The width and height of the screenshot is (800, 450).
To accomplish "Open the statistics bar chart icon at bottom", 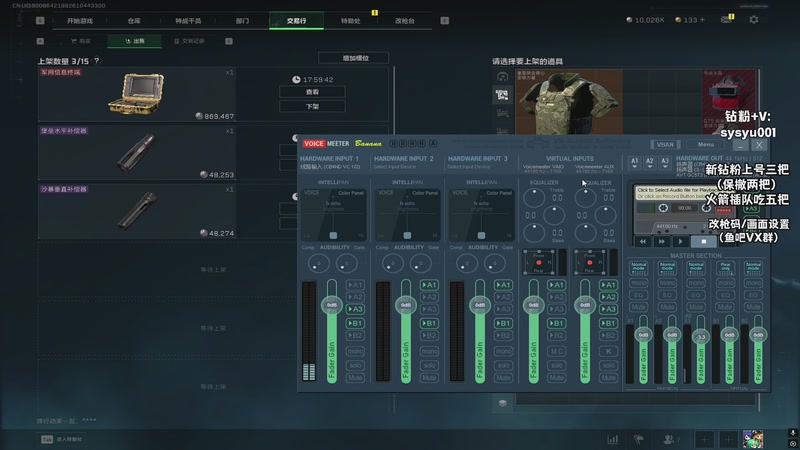I will [x=613, y=439].
